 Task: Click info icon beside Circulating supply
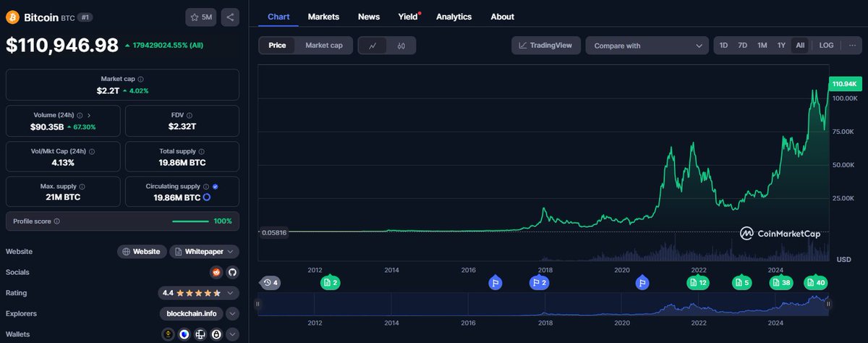206,187
